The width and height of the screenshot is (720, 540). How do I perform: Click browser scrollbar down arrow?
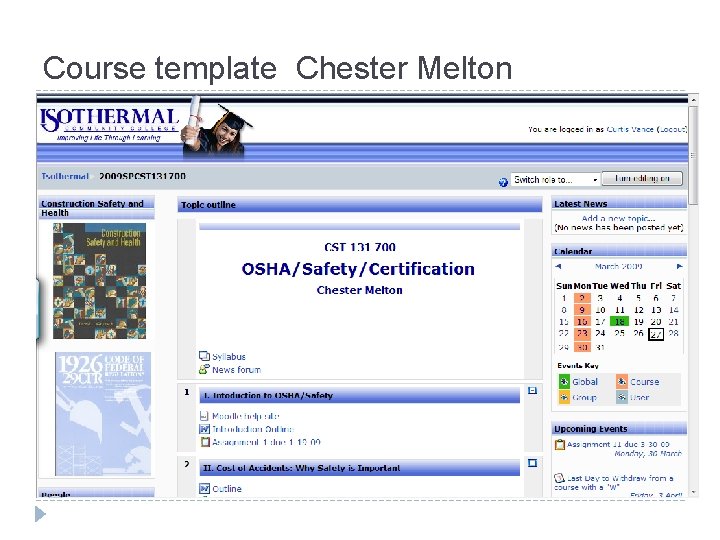tap(693, 492)
